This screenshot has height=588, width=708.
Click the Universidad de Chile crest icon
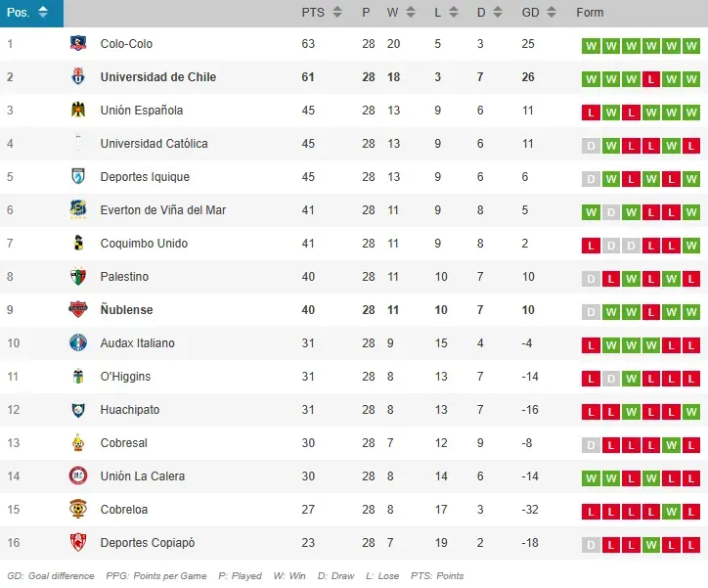coord(78,77)
